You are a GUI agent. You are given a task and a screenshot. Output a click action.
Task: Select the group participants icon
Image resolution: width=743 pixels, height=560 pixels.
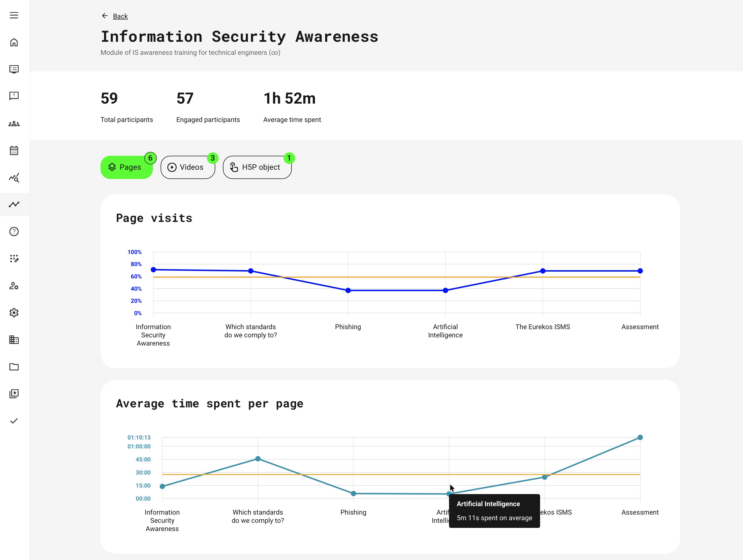point(14,124)
